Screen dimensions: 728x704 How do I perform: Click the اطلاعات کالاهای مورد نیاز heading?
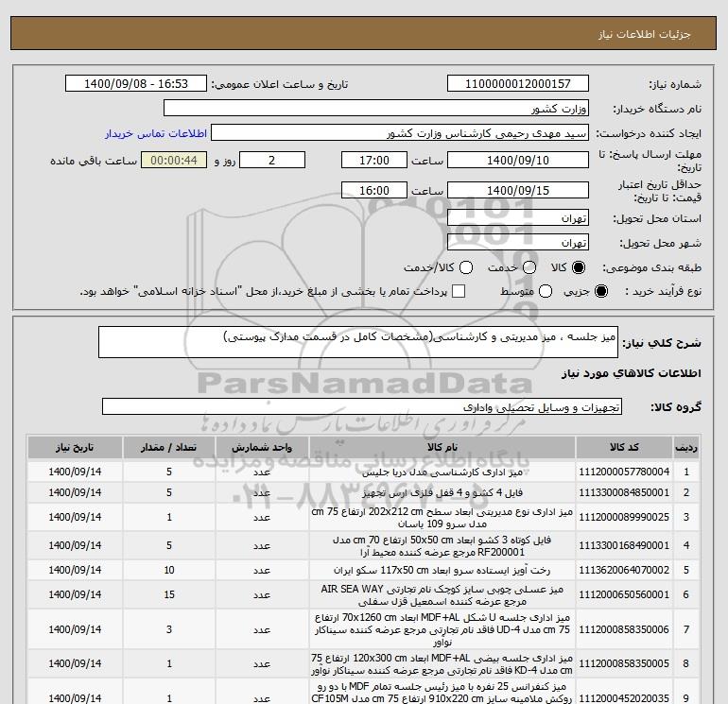632,373
